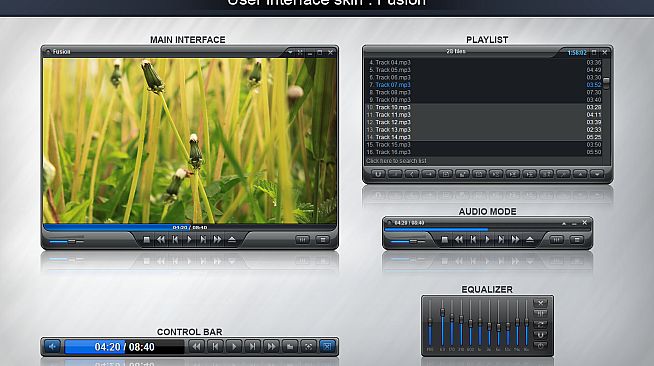Click the blue highlighted Control Bar end button
The height and width of the screenshot is (366, 654).
click(327, 346)
